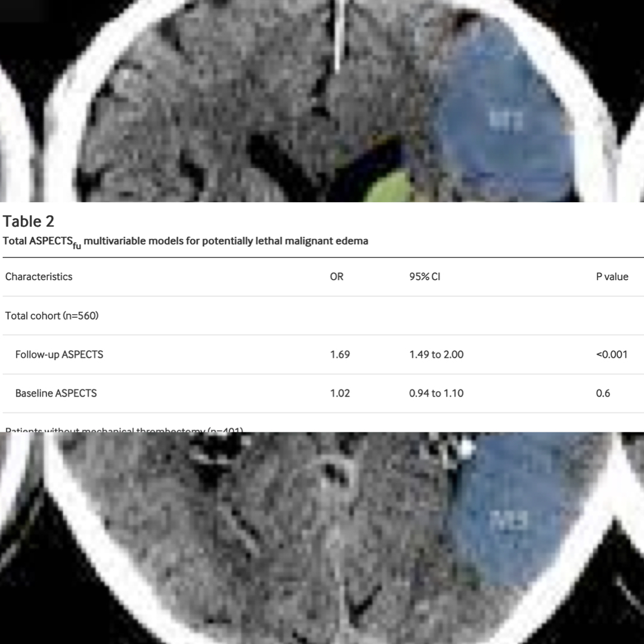
Task: Select the P value '<0.001'
Action: [x=612, y=354]
